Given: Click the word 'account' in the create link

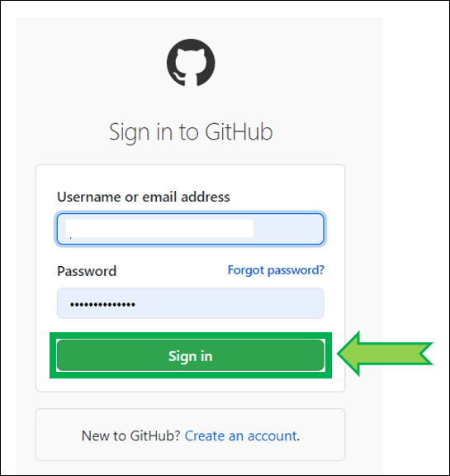Looking at the screenshot, I should click(x=272, y=436).
